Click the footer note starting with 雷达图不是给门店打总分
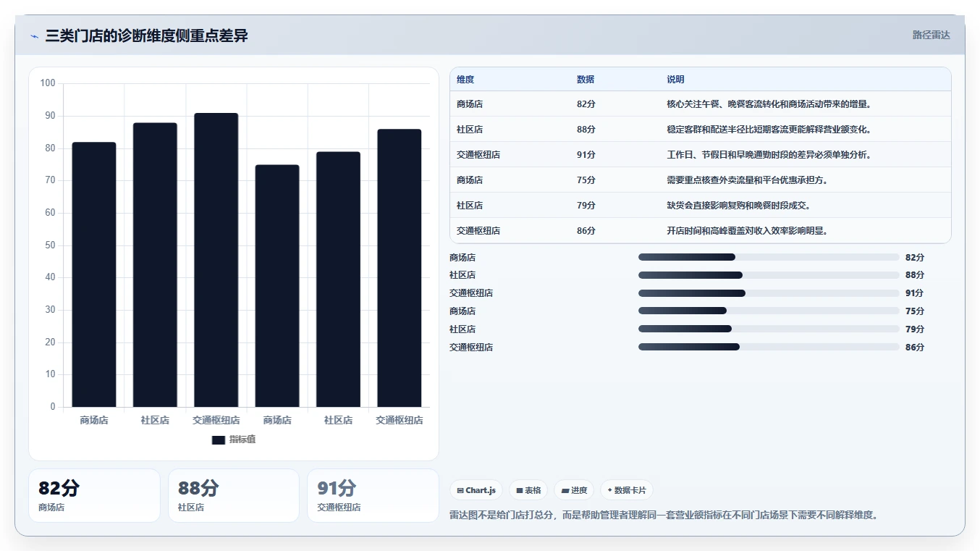The width and height of the screenshot is (980, 551). [x=664, y=516]
